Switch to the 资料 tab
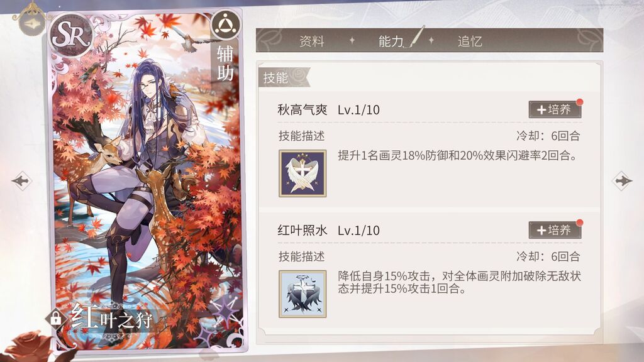 click(312, 41)
